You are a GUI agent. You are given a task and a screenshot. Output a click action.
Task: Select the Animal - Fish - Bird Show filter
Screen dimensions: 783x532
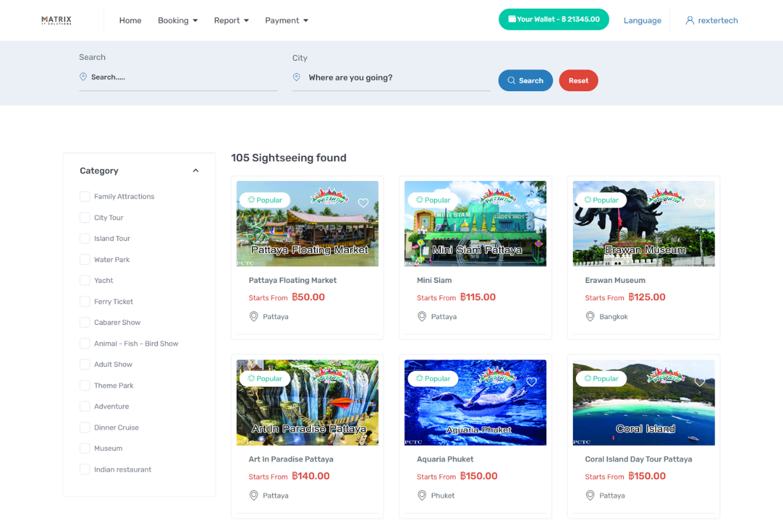(84, 343)
